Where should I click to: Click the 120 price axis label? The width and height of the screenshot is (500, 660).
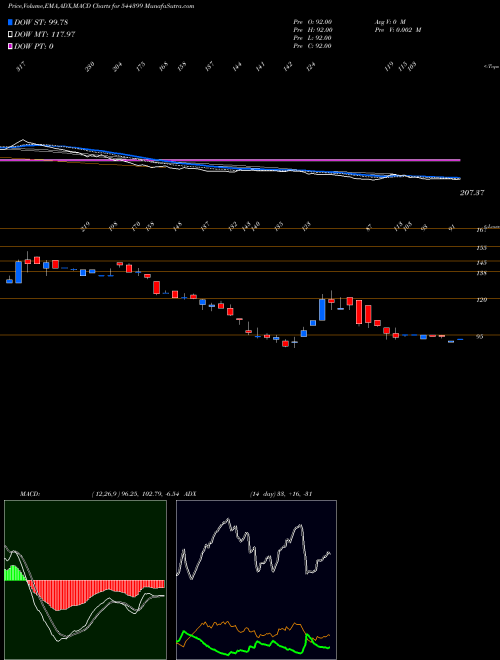pos(482,300)
